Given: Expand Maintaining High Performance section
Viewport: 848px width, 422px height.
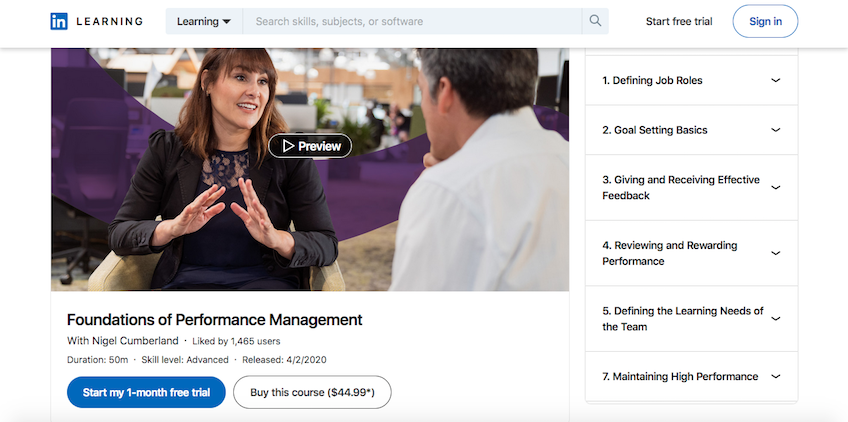Looking at the screenshot, I should (691, 377).
